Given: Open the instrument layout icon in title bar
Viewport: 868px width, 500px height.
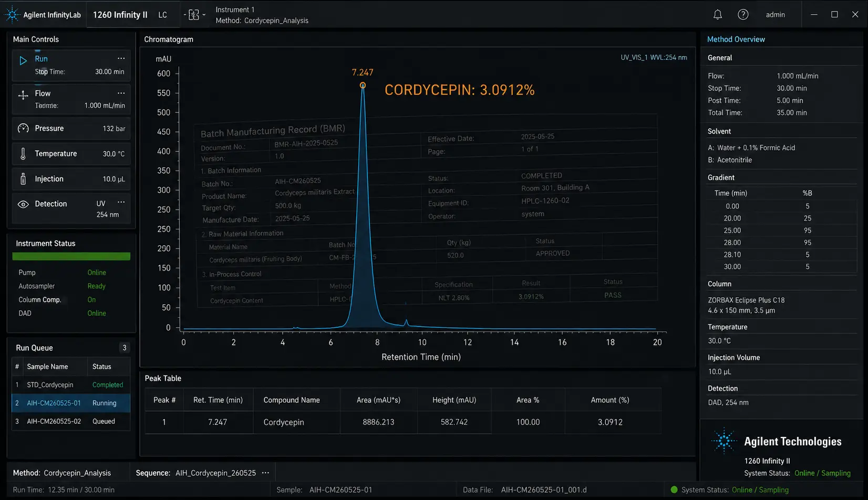Looking at the screenshot, I should click(194, 15).
